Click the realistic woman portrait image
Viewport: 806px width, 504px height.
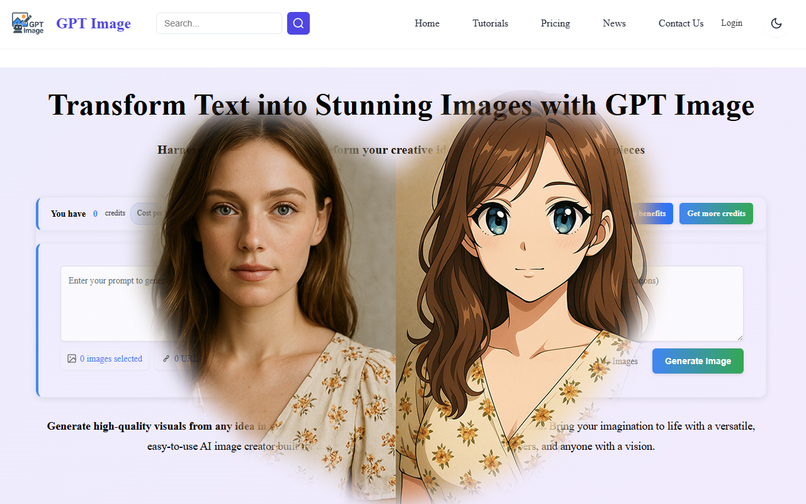(x=267, y=303)
